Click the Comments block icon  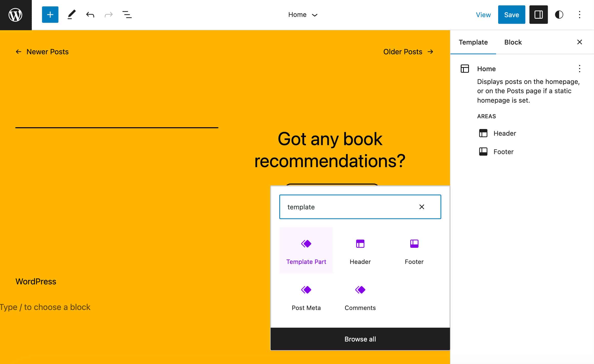pyautogui.click(x=360, y=290)
